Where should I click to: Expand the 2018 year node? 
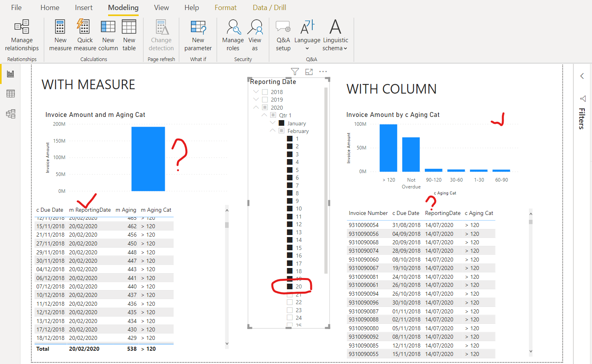(256, 92)
